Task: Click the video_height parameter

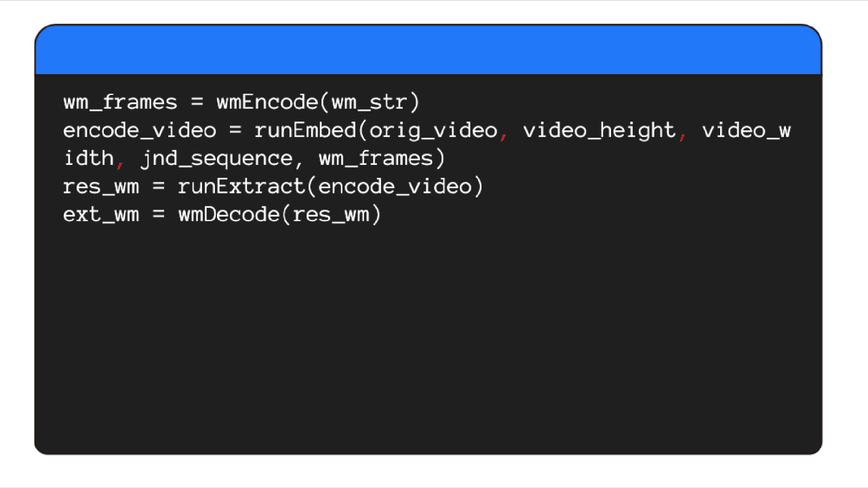Action: pos(599,131)
